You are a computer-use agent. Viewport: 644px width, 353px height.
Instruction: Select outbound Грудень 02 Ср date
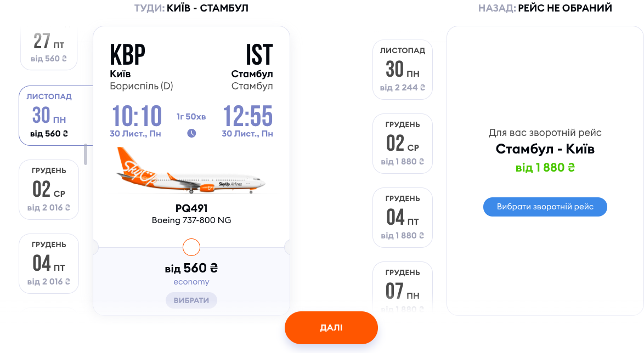pos(49,189)
